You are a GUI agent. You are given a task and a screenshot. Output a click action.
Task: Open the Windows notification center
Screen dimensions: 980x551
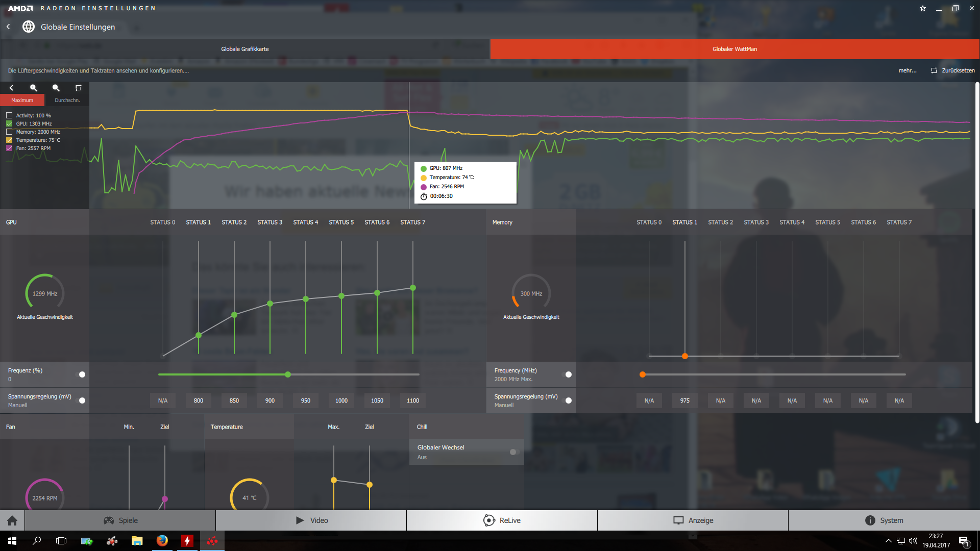pos(964,541)
